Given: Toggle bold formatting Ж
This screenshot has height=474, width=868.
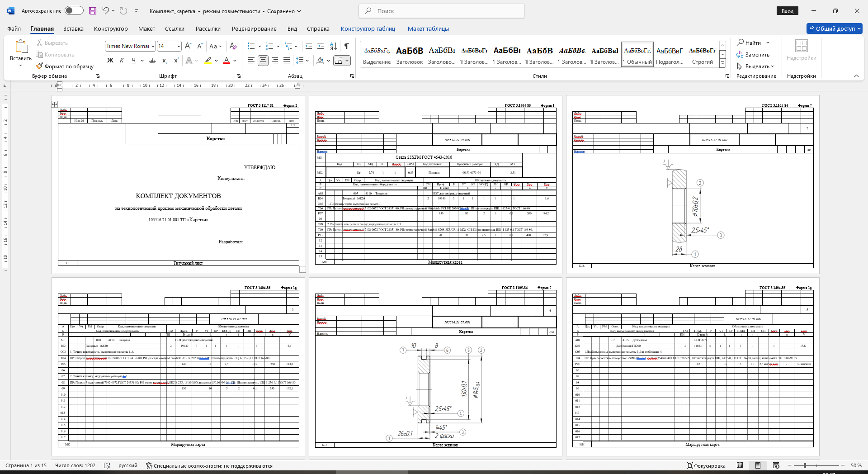Looking at the screenshot, I should (x=110, y=61).
